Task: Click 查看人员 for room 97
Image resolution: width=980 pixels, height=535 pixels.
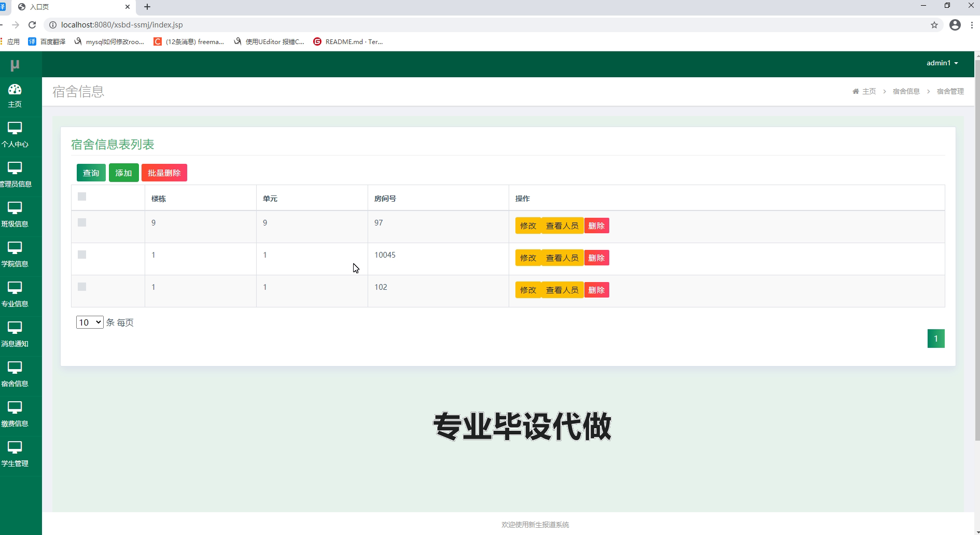Action: pyautogui.click(x=563, y=226)
